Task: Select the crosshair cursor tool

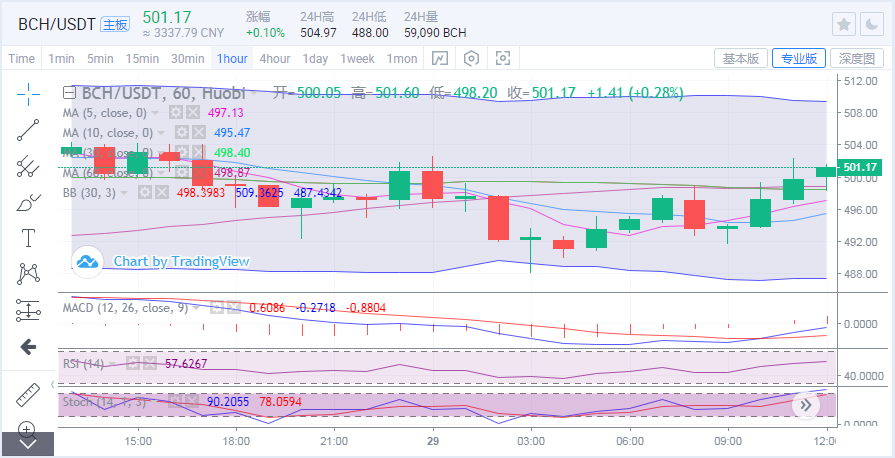Action: point(27,94)
